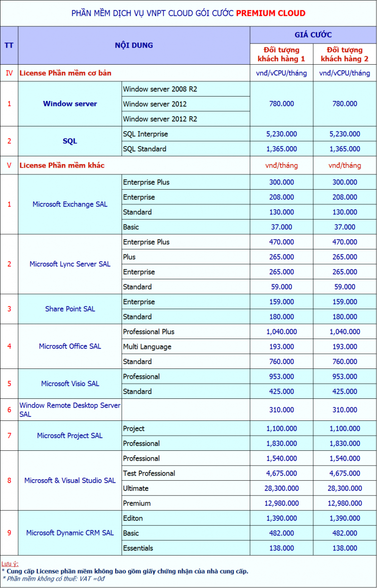The width and height of the screenshot is (377, 588).
Task: Select '482.000' in customer 1 column
Action: [x=281, y=533]
